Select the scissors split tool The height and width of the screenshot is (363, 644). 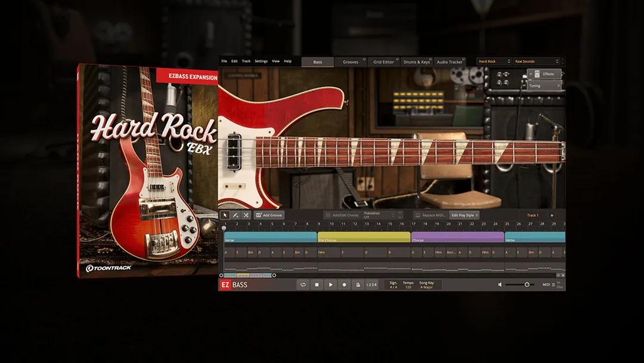click(246, 216)
